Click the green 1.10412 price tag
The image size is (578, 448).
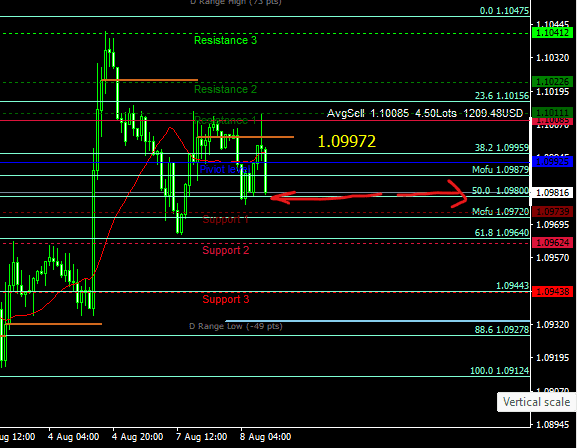[553, 33]
